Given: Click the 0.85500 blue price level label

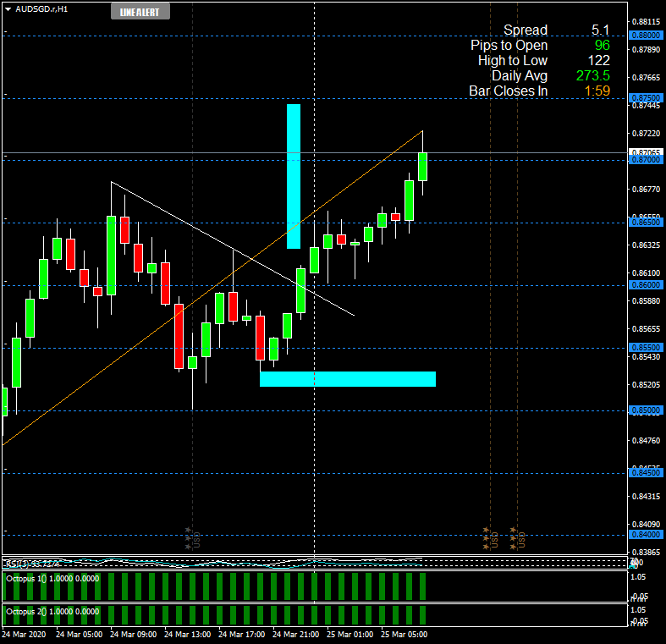Looking at the screenshot, I should 646,348.
